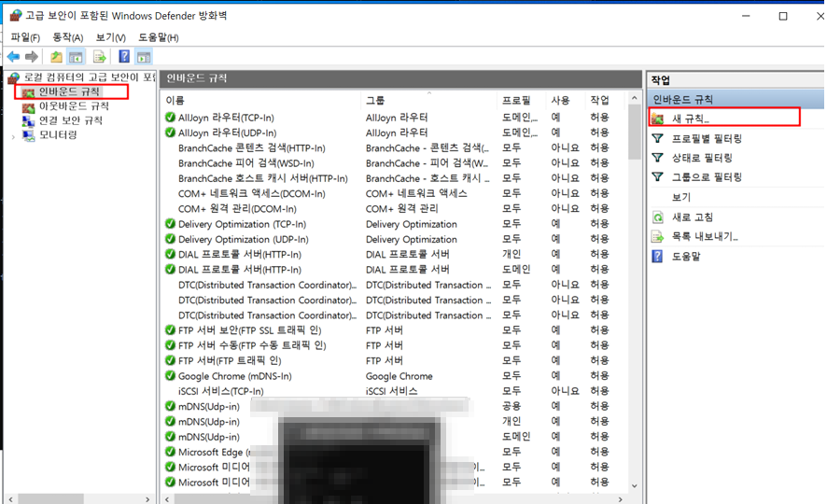Click green check icon of Microsoft Edge rule
This screenshot has height=504, width=827.
click(170, 452)
